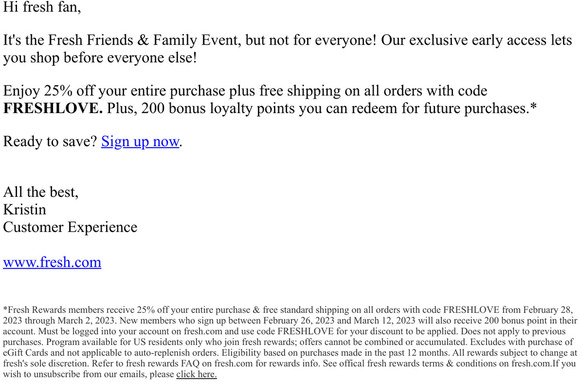Screen dimensions: 580x382
Task: Click 'redeem for future purchases.*' text
Action: click(x=444, y=108)
